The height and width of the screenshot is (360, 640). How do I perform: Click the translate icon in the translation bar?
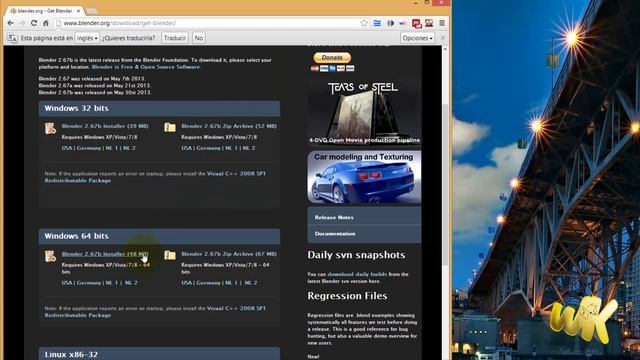tap(12, 38)
